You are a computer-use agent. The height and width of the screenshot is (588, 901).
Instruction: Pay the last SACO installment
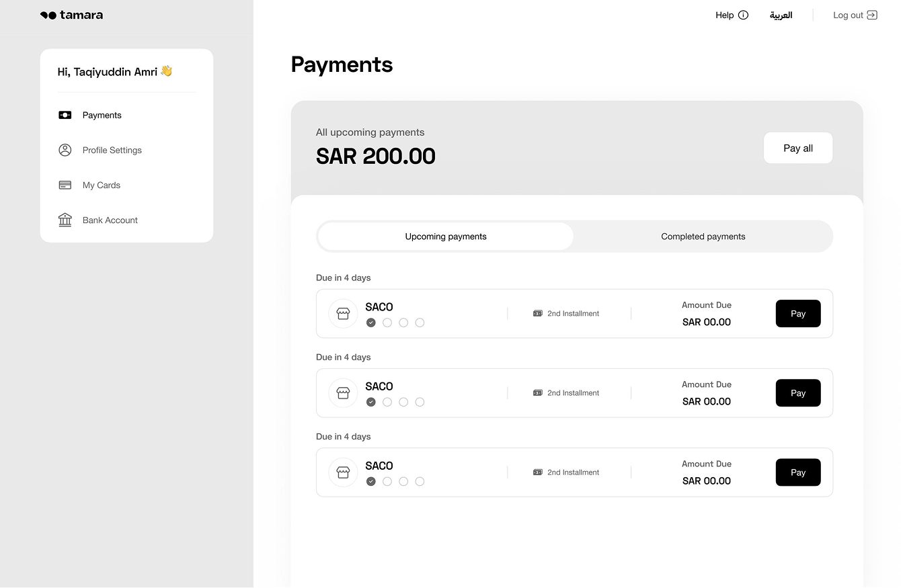(798, 472)
